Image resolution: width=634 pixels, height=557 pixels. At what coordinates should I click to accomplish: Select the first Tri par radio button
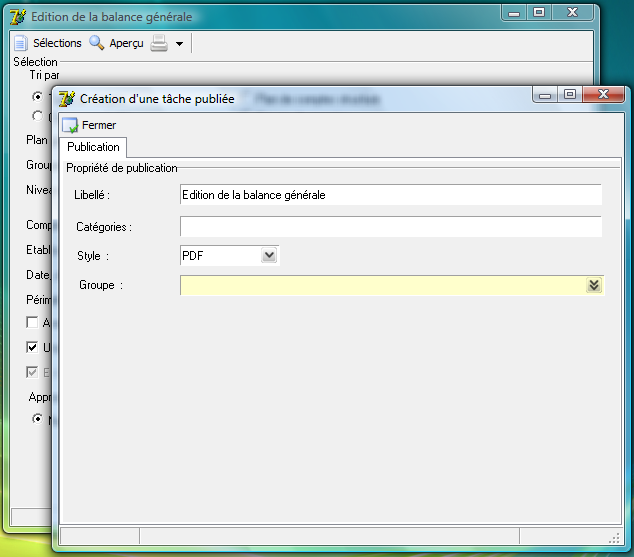coord(37,97)
